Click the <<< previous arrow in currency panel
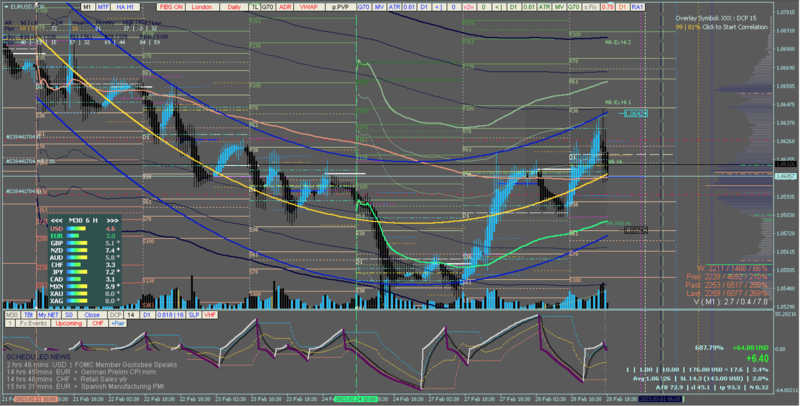 pyautogui.click(x=56, y=220)
